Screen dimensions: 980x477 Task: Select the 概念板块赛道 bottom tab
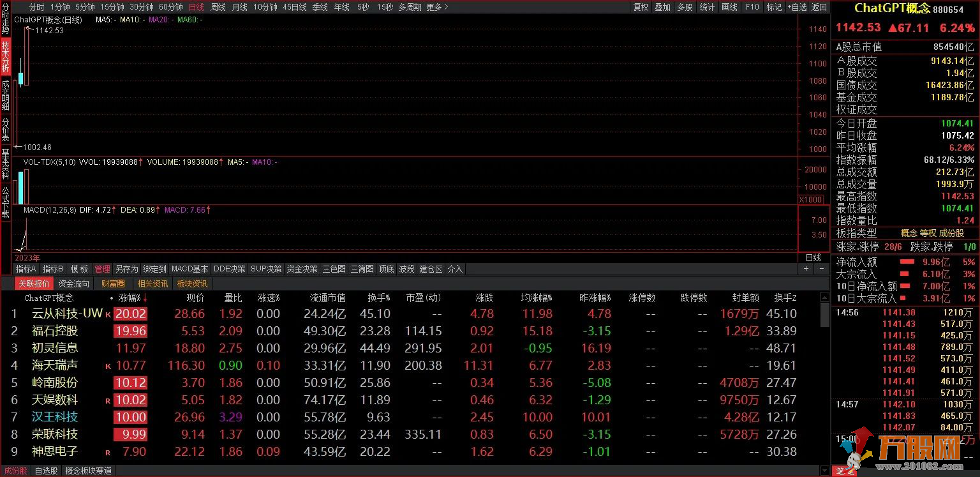point(88,471)
